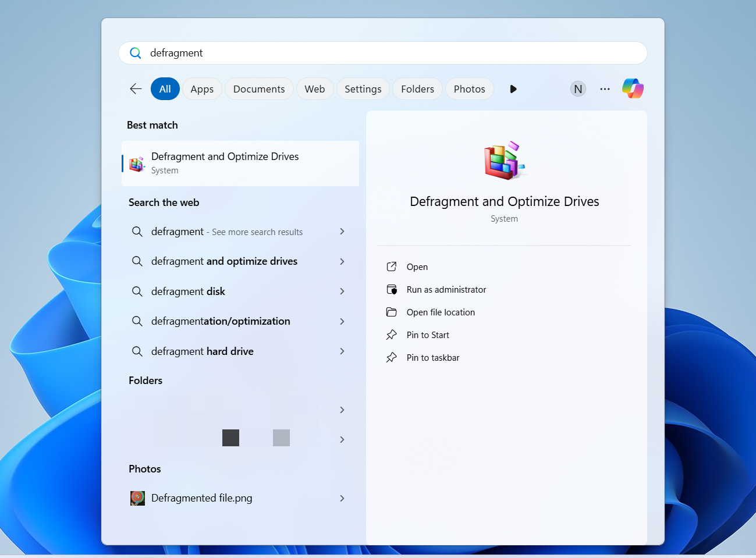
Task: Show more filters with the right arrow
Action: (513, 88)
